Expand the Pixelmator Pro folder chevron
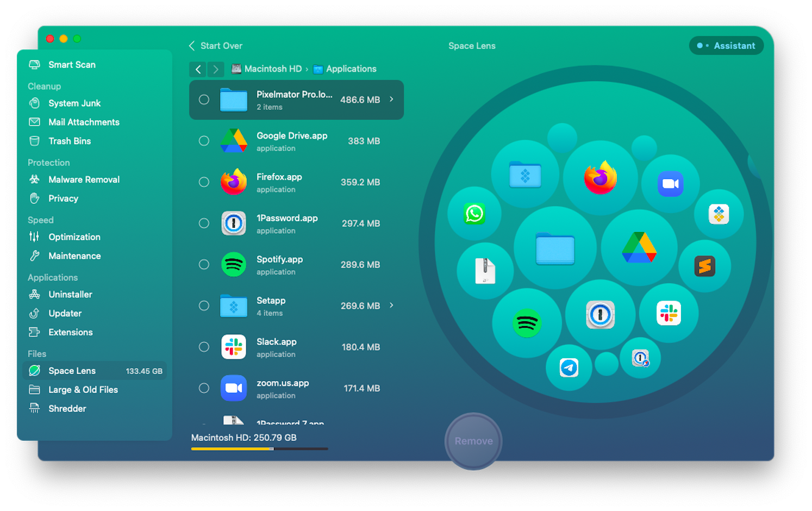 [391, 99]
